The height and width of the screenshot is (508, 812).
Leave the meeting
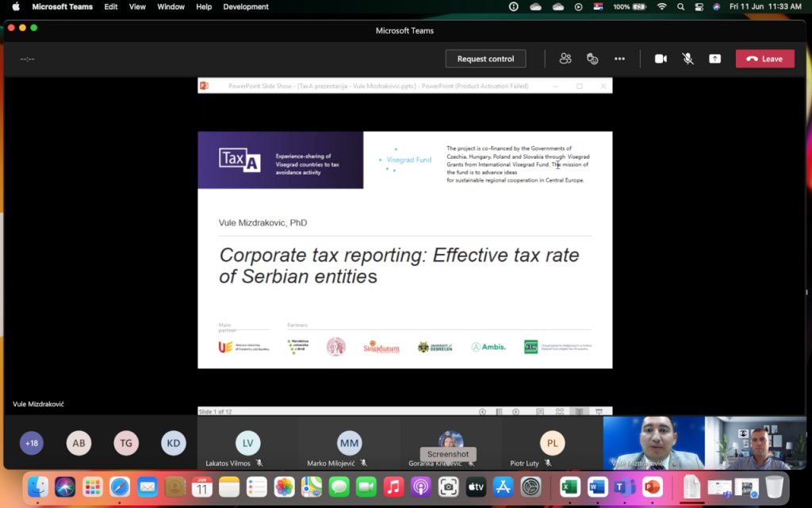pos(764,59)
